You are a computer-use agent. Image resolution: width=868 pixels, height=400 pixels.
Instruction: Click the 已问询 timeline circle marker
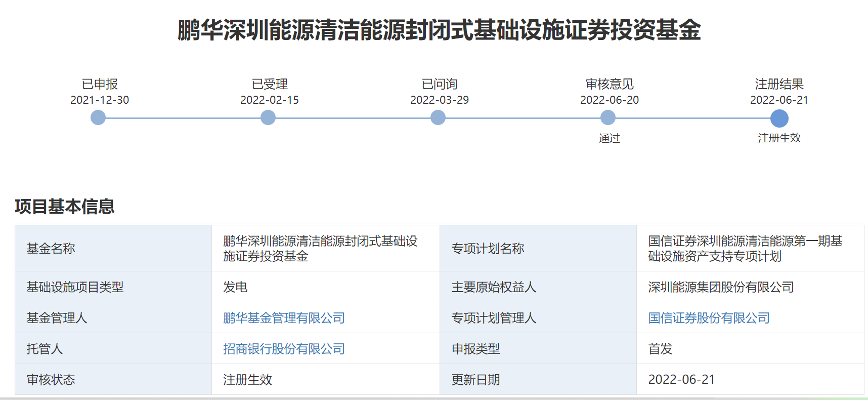coord(438,118)
